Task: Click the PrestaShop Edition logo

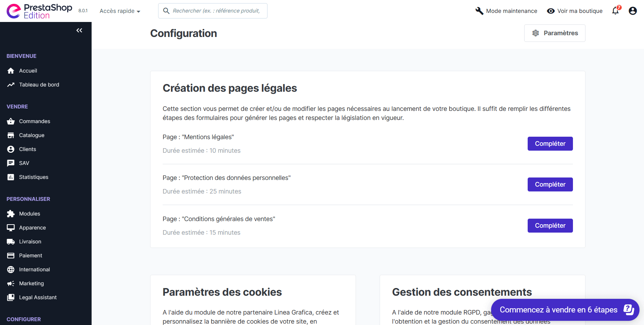Action: (x=39, y=11)
